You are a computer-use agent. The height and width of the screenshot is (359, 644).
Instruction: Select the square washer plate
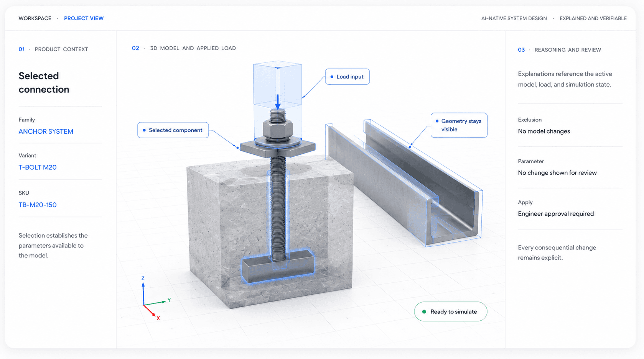point(278,148)
